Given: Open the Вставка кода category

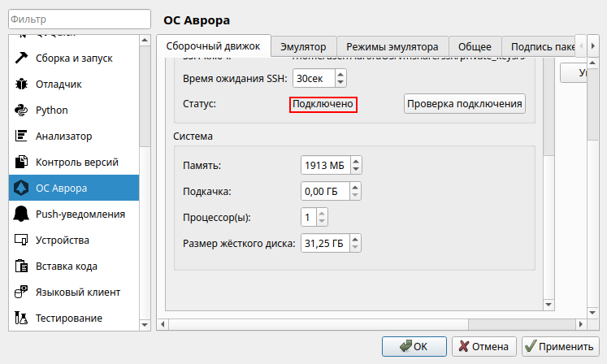Looking at the screenshot, I should (74, 266).
